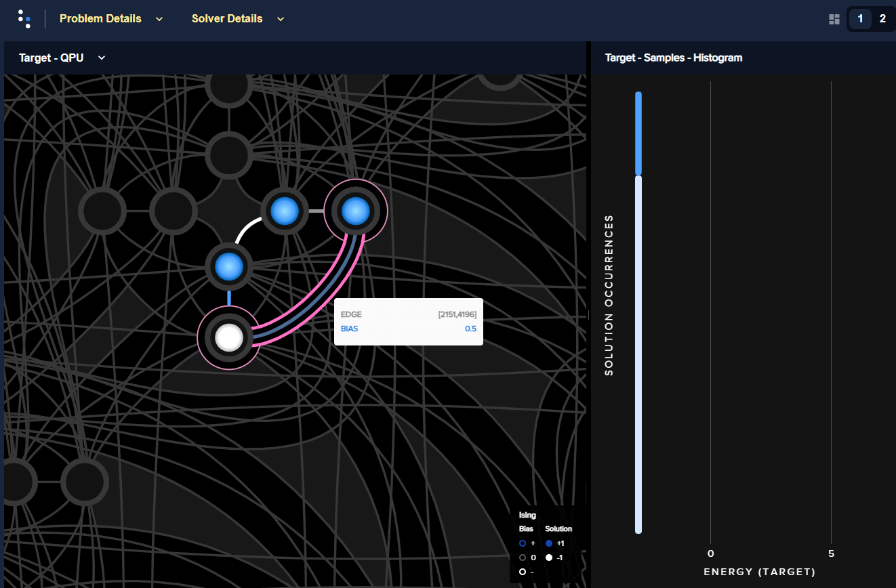Click the negative bias legend circle
Image resolution: width=896 pixels, height=588 pixels.
[523, 572]
